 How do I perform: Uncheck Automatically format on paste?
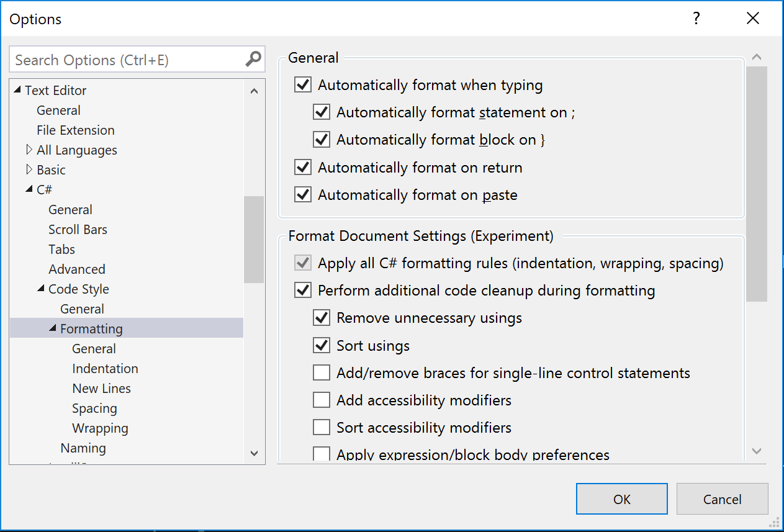(302, 194)
